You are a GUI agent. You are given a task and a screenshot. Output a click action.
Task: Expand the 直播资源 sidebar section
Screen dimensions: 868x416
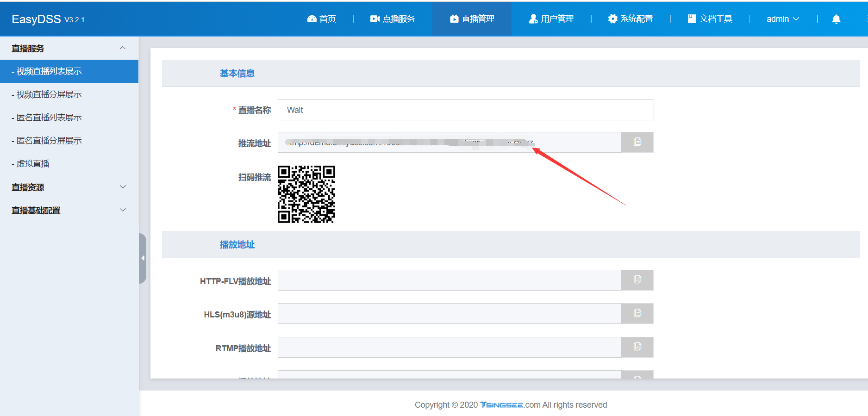coord(69,187)
